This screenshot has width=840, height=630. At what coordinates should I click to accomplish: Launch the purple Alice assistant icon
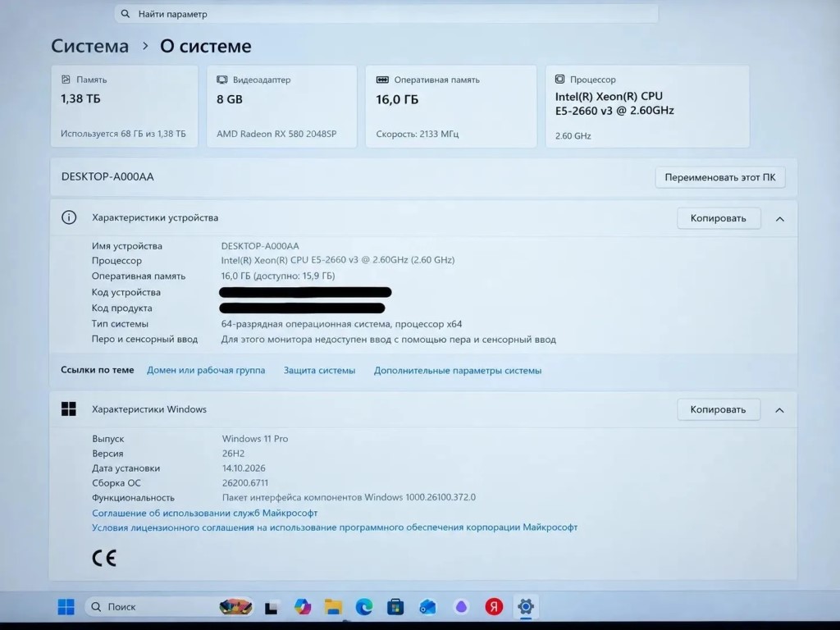461,607
